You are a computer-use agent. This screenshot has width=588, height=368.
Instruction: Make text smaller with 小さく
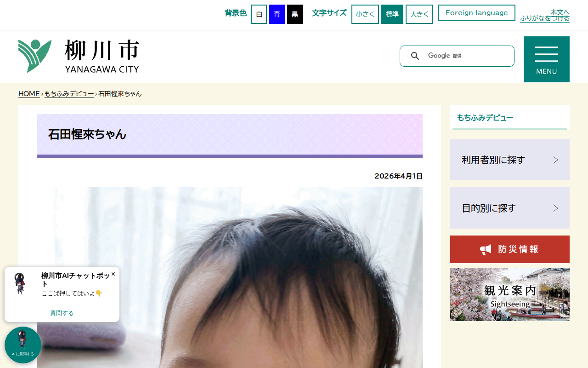coord(365,14)
